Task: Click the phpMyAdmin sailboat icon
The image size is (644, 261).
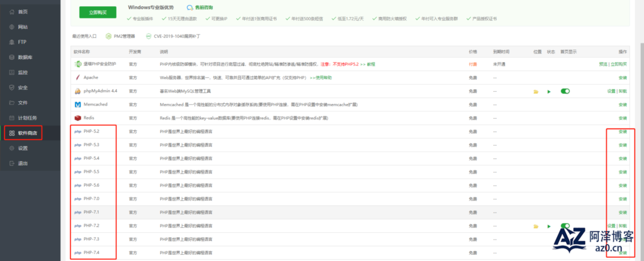Action: click(x=77, y=91)
